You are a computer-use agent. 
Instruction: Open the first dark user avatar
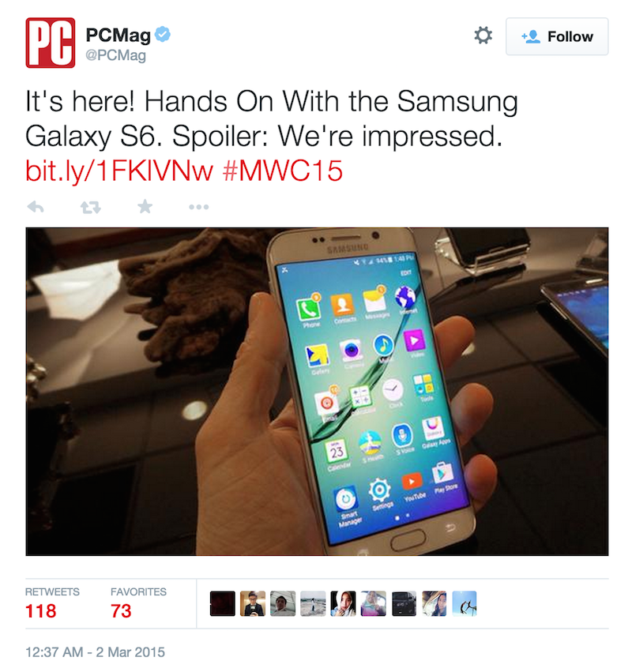tap(223, 603)
